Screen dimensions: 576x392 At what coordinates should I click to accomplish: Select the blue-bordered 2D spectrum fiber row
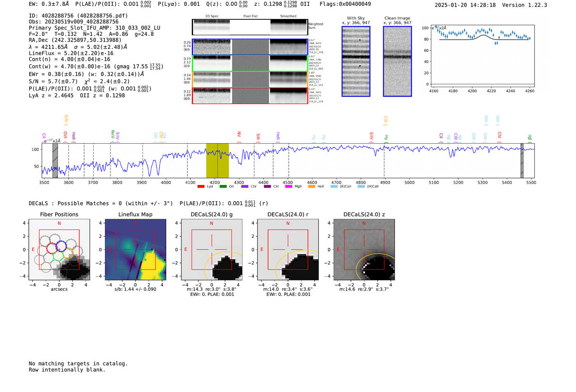coord(250,47)
